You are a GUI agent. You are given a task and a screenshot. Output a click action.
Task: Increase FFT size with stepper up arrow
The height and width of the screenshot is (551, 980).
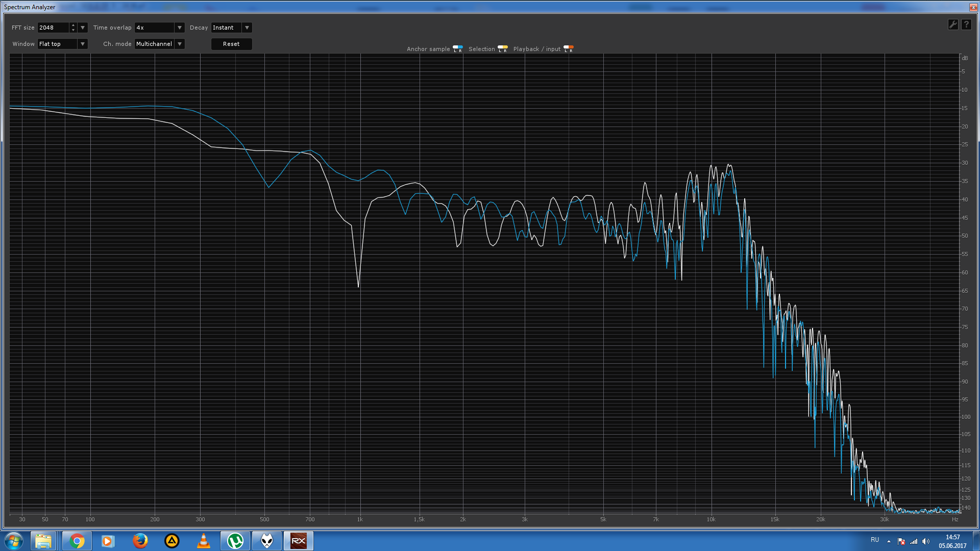click(x=73, y=25)
